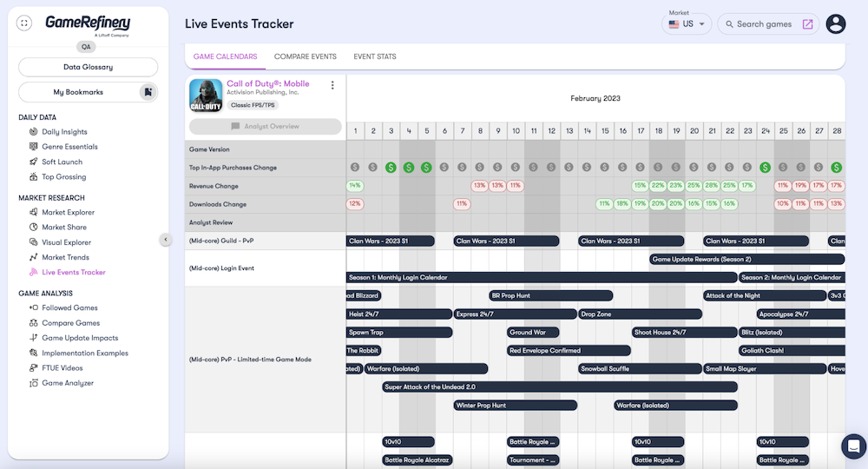Open Market Share page
The image size is (868, 469).
pyautogui.click(x=64, y=227)
